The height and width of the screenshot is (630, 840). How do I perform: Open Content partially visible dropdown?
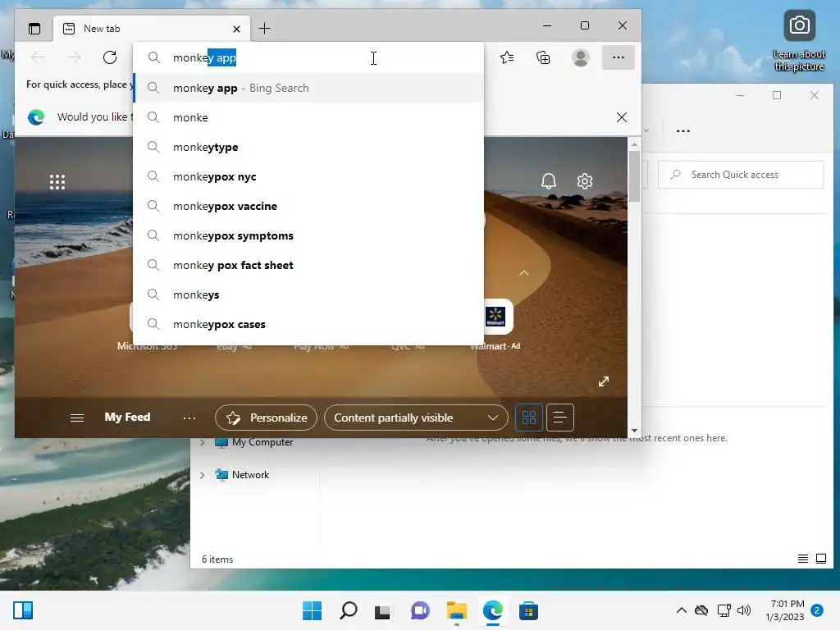tap(416, 418)
